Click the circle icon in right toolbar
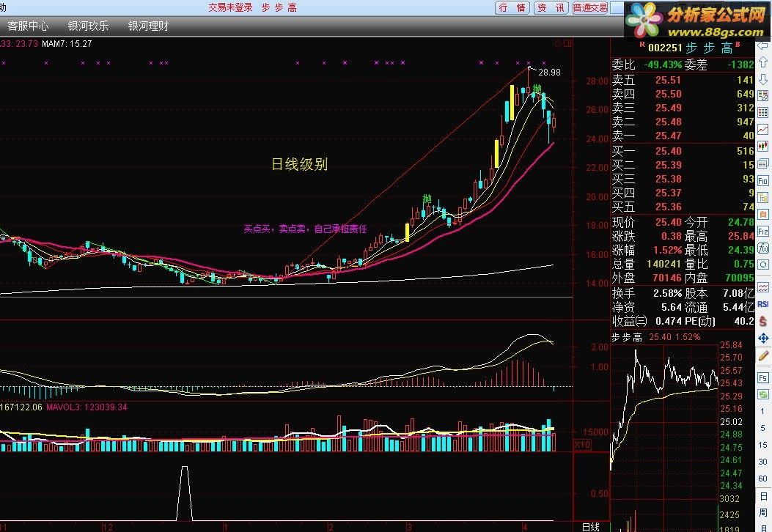The width and height of the screenshot is (772, 532). tap(762, 265)
